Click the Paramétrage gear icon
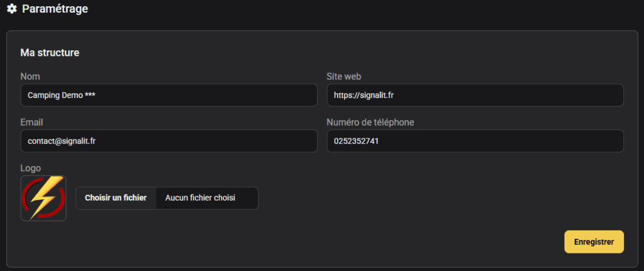 click(12, 9)
